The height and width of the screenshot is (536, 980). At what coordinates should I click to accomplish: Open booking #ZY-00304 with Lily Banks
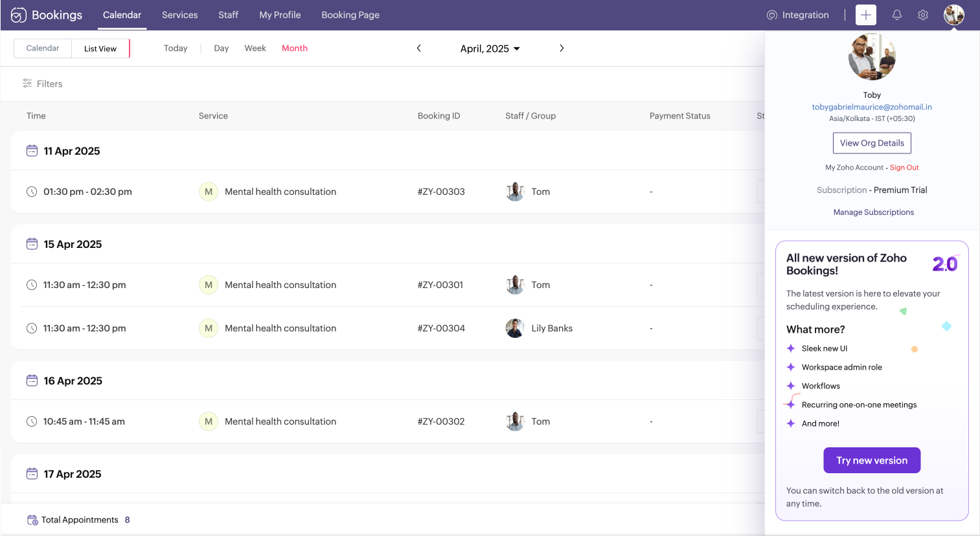tap(441, 328)
